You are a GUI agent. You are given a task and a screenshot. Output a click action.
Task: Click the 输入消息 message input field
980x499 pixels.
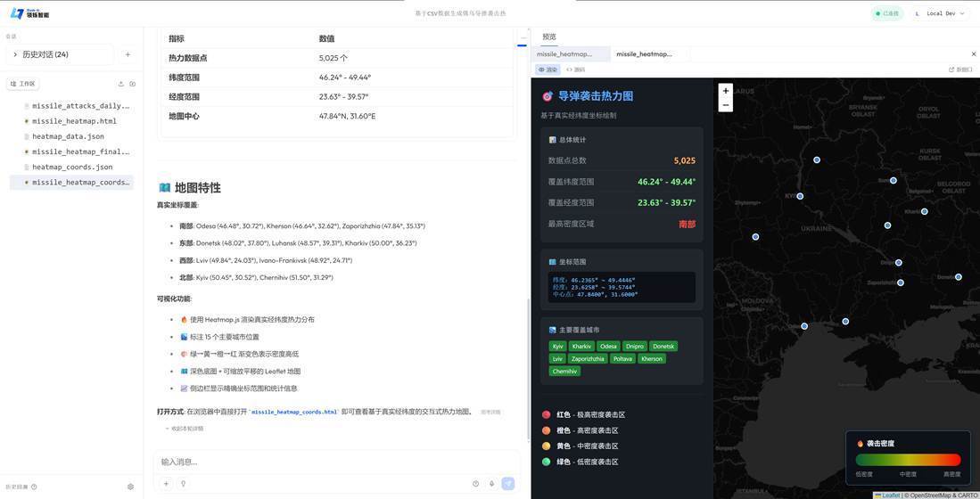[336, 462]
